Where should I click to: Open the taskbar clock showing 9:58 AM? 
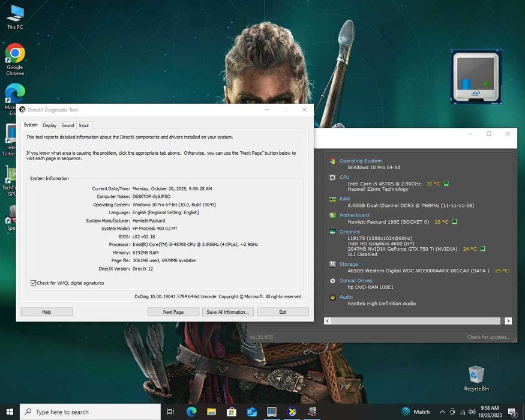click(490, 412)
